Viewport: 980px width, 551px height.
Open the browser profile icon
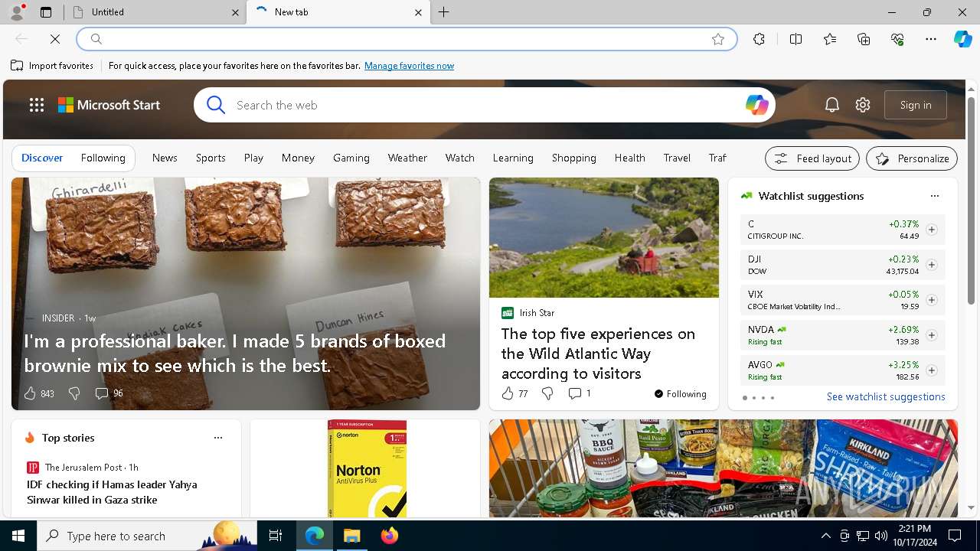(x=17, y=12)
